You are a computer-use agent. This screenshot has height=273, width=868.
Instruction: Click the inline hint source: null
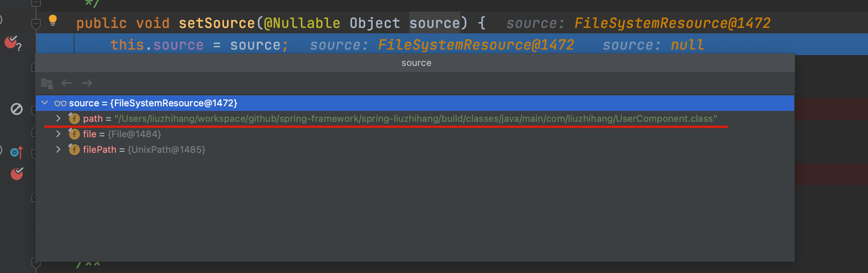(x=653, y=45)
